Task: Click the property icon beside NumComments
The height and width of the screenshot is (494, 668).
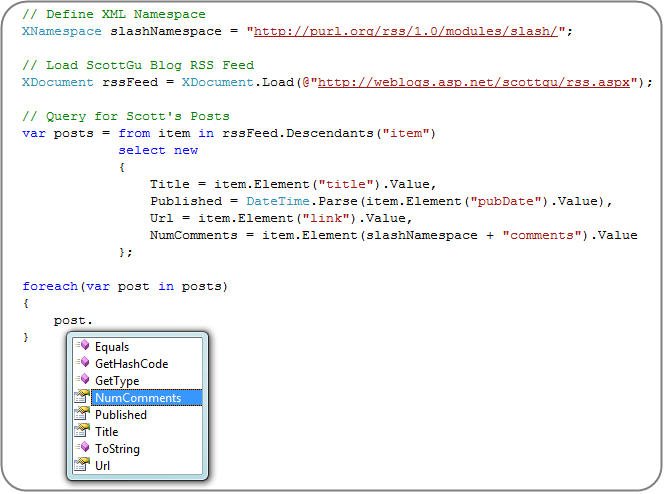Action: [82, 396]
